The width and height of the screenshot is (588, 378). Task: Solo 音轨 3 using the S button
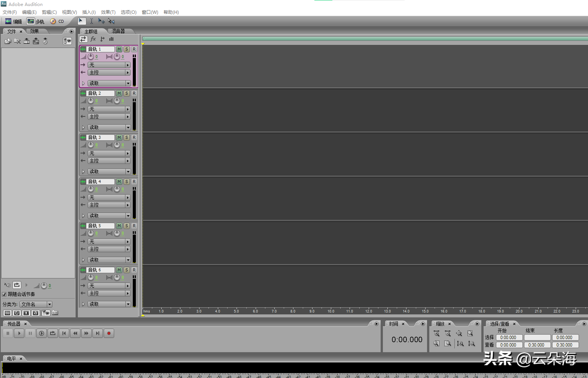tap(127, 137)
